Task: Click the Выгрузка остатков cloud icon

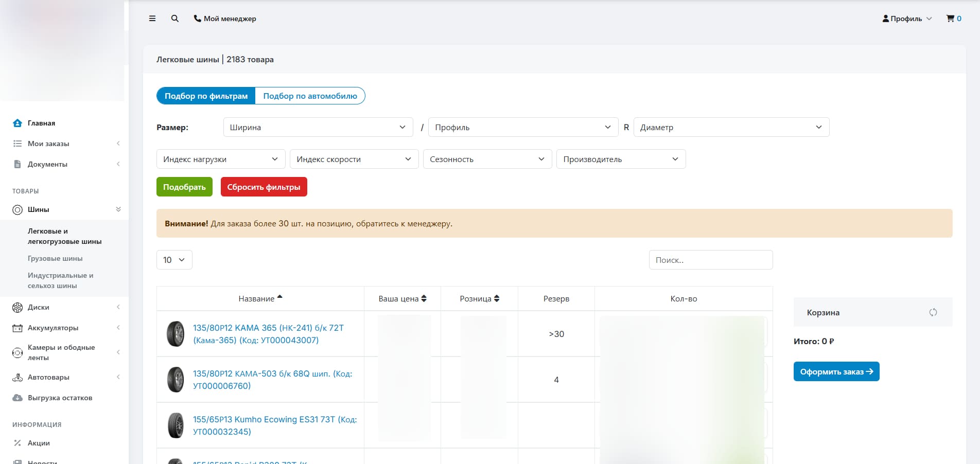Action: 17,398
